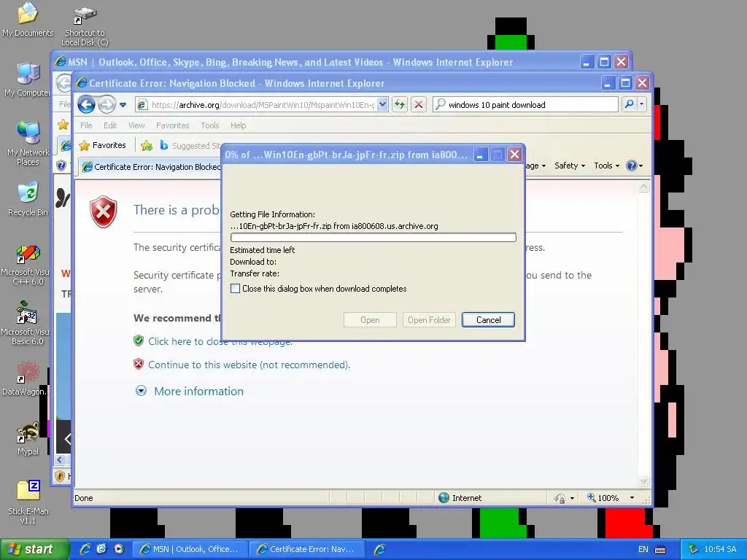The image size is (747, 560).
Task: Select the DataWagon desktop shortcut
Action: point(27,378)
